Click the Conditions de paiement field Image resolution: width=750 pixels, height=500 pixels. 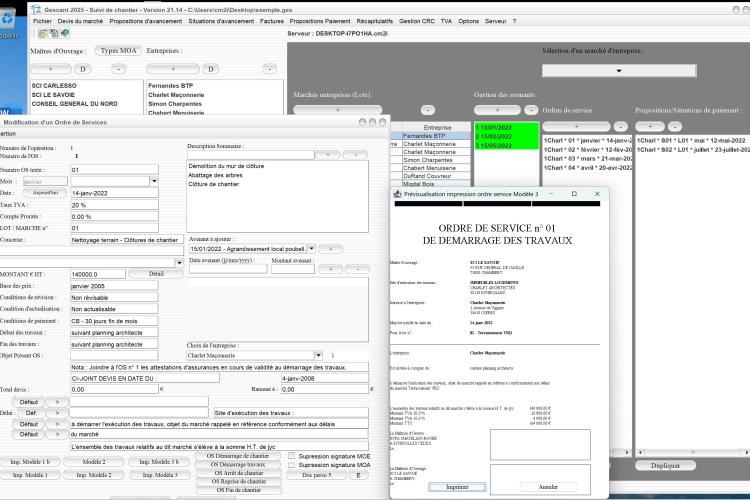tap(114, 321)
